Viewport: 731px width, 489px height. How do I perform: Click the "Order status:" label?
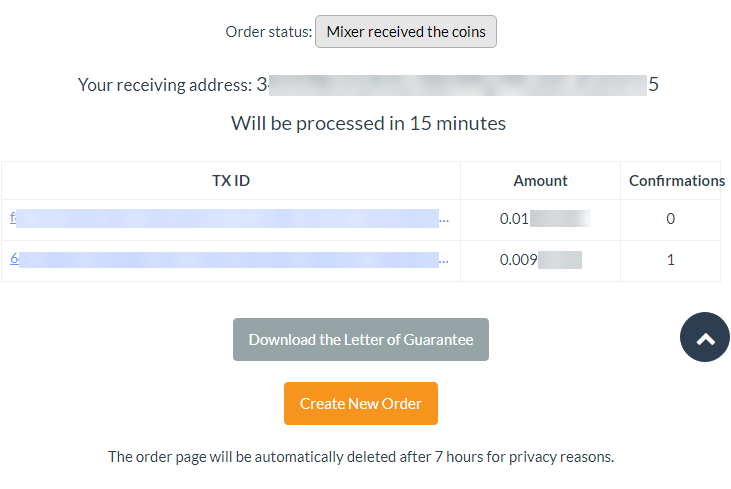point(268,32)
